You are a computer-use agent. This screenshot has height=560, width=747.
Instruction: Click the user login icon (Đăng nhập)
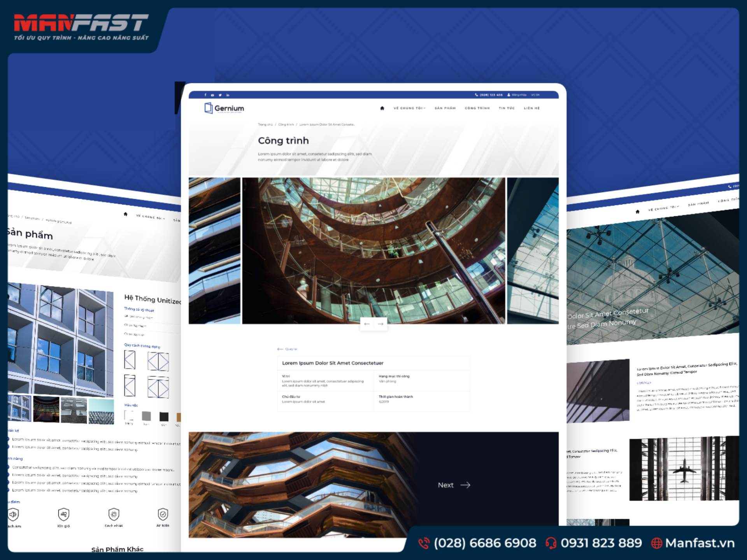coord(509,95)
